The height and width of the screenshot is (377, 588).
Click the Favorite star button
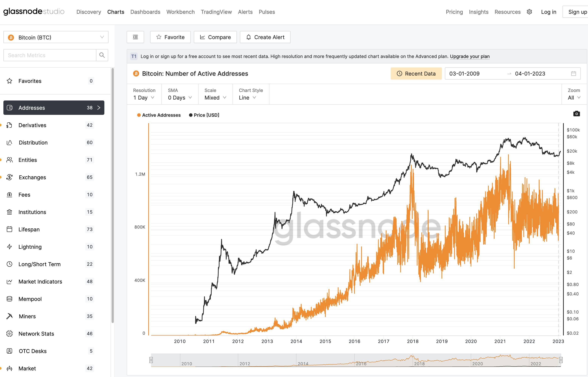(170, 37)
